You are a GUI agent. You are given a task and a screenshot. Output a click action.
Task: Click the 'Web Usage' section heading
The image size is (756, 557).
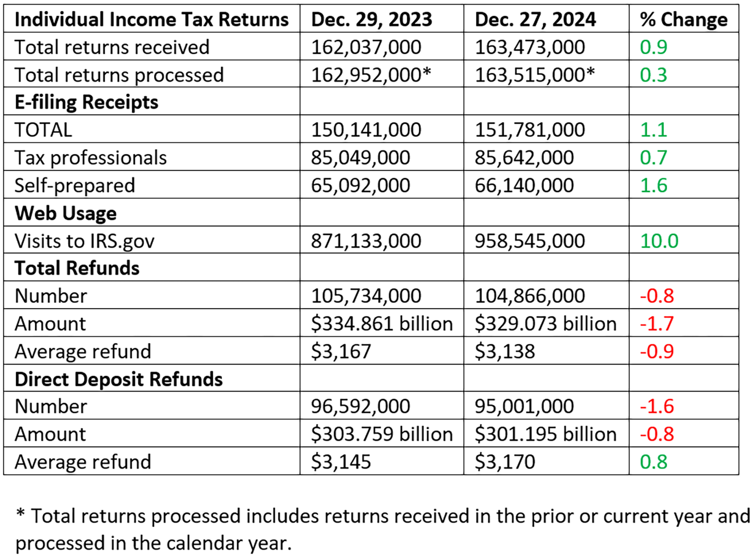(66, 213)
